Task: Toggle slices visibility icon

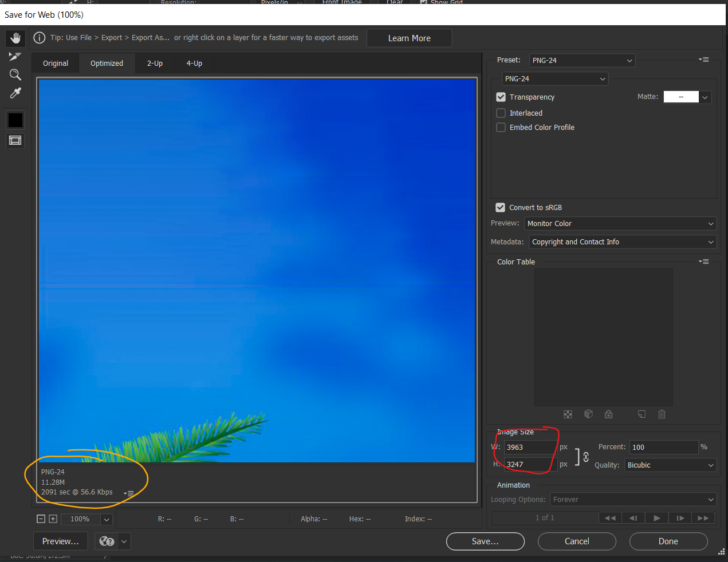Action: click(x=15, y=140)
